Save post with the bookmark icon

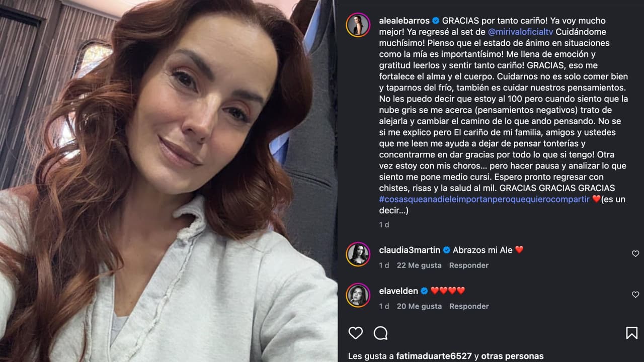click(x=631, y=333)
